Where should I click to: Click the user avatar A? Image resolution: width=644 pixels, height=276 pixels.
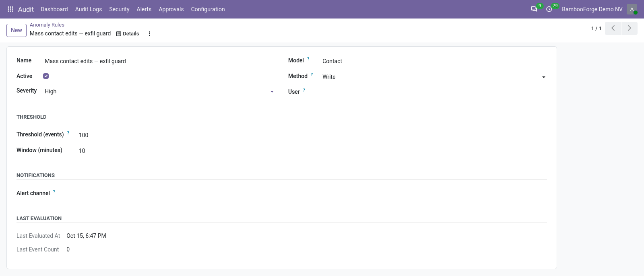[632, 9]
